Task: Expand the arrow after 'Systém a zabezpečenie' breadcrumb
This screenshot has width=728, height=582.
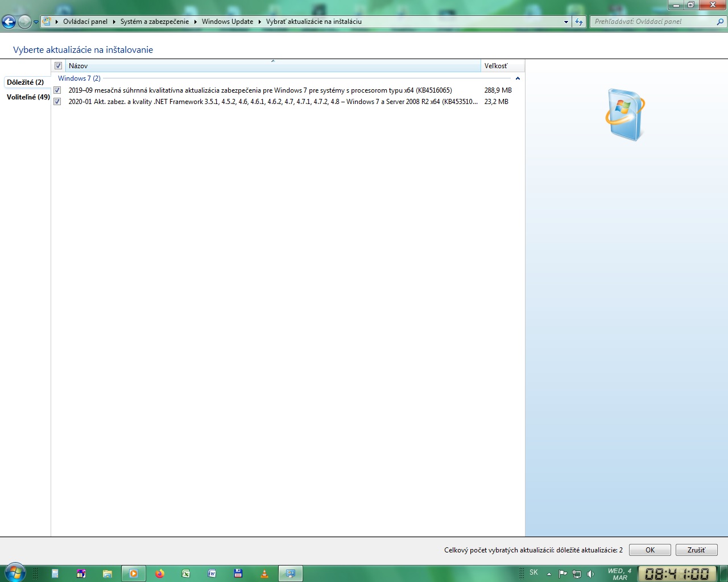Action: 195,22
